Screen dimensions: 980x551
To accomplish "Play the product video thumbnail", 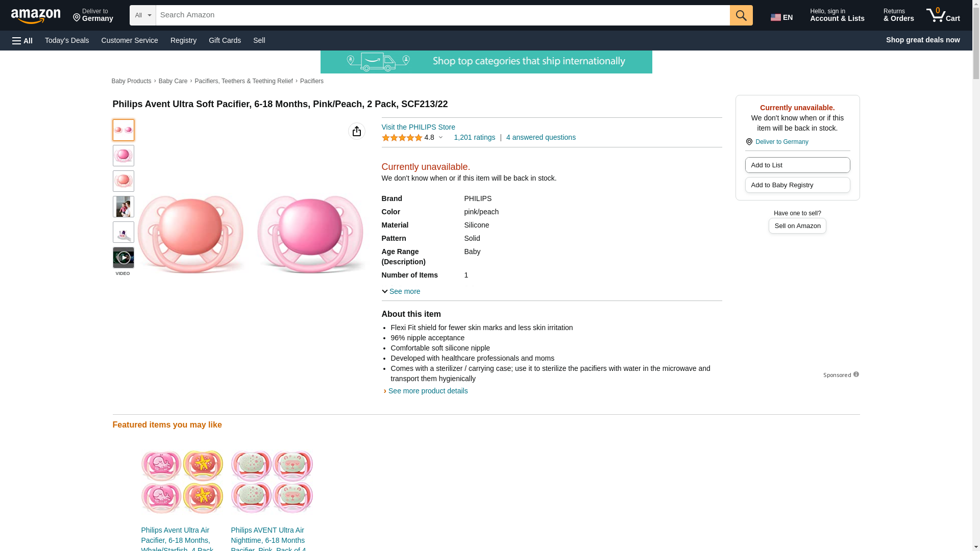I will [123, 258].
